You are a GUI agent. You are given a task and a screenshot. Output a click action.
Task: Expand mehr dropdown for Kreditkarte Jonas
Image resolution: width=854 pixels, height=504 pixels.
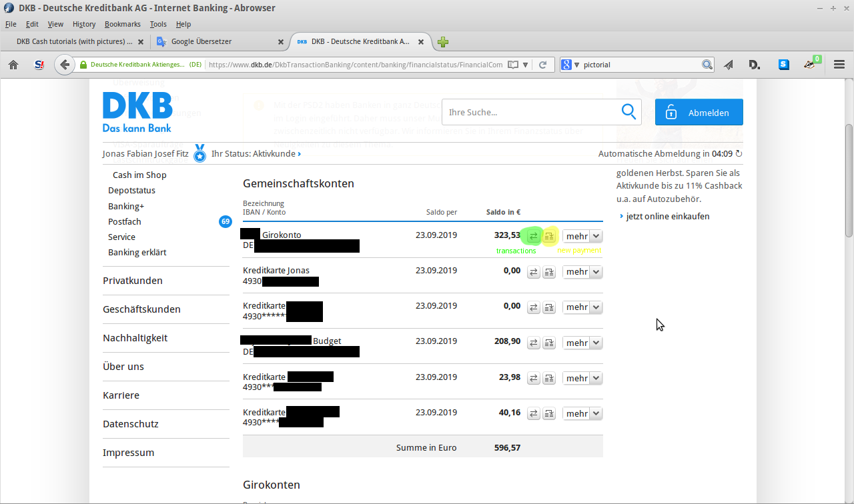582,272
